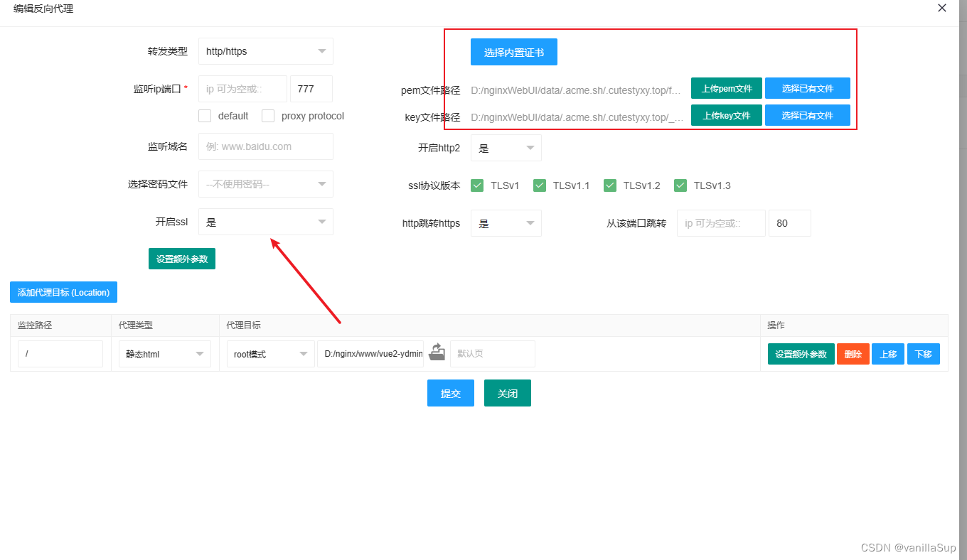
Task: Uncheck the TLSv1.2 protocol checkbox
Action: pyautogui.click(x=610, y=185)
